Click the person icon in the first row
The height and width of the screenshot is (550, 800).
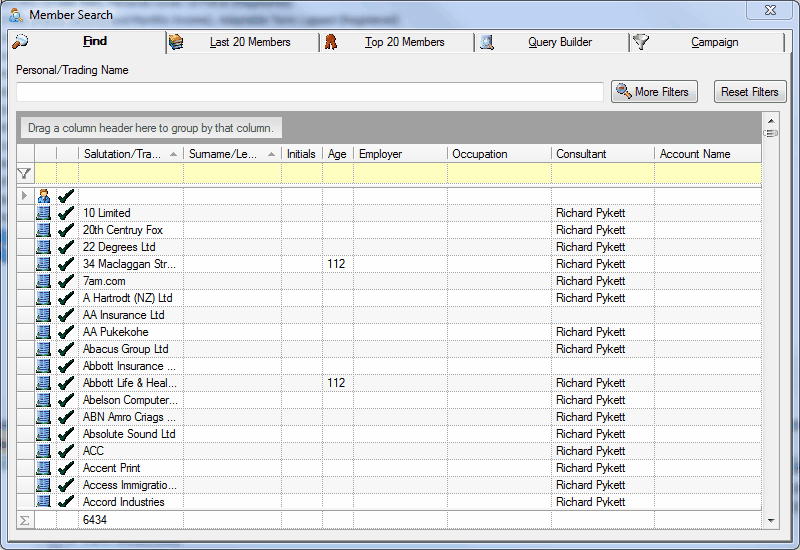[44, 196]
